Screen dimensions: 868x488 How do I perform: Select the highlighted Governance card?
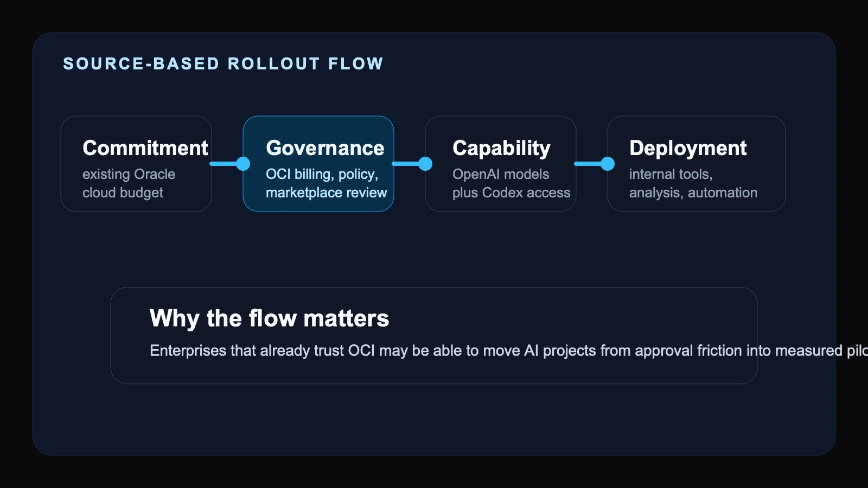[318, 164]
